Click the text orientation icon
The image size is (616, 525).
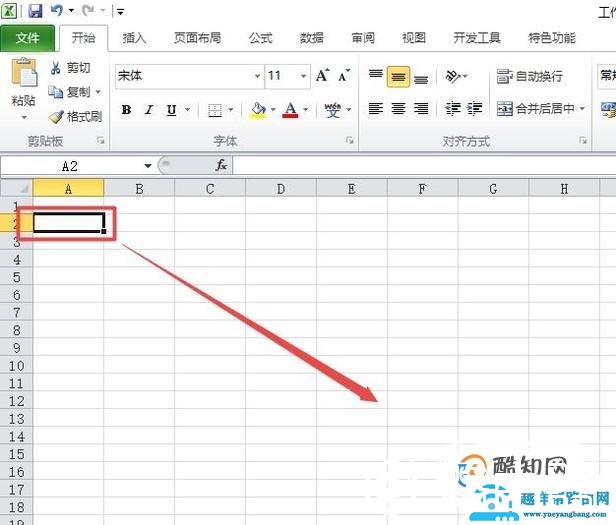[x=453, y=76]
